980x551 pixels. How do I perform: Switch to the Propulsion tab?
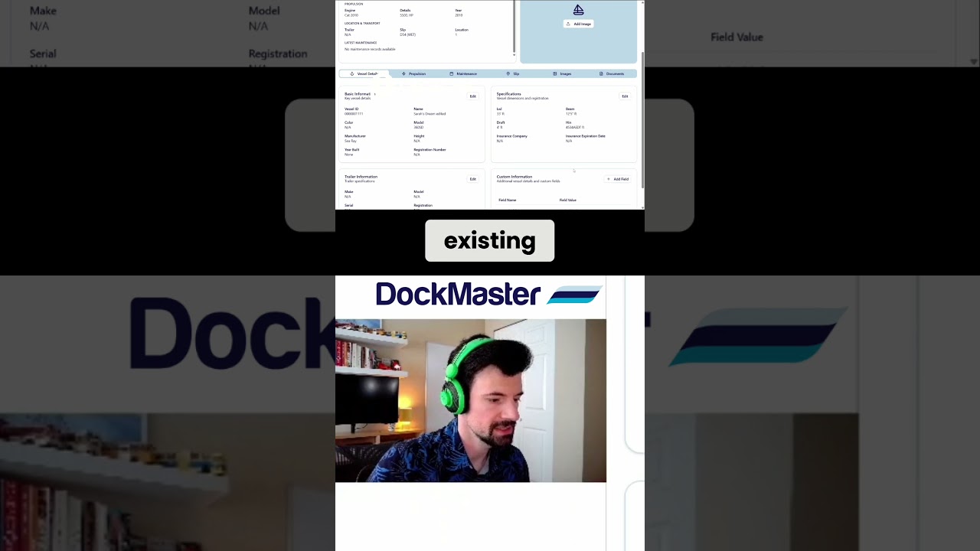pyautogui.click(x=413, y=74)
